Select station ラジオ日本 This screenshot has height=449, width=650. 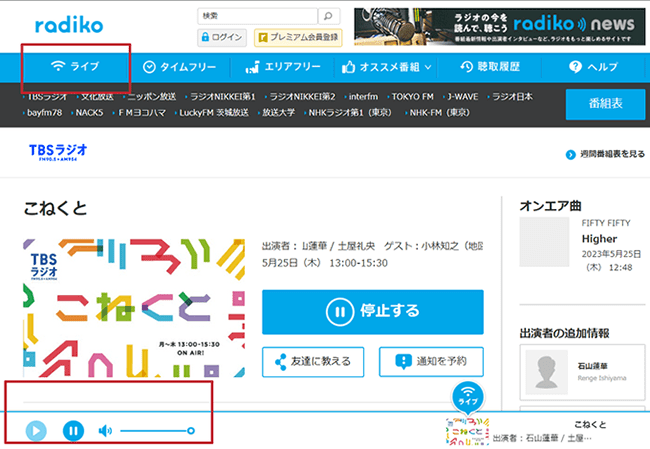pos(512,97)
